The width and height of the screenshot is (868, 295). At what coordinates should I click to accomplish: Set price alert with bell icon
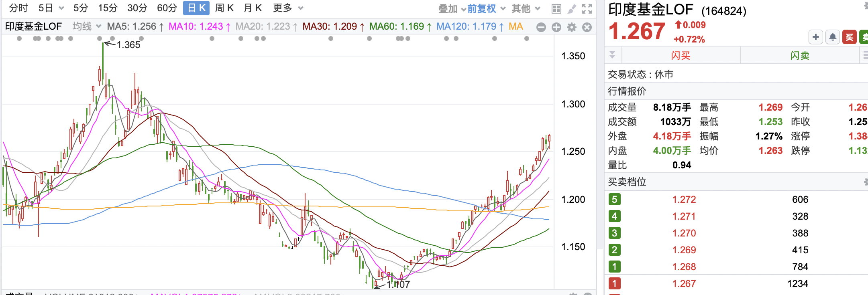coord(833,37)
